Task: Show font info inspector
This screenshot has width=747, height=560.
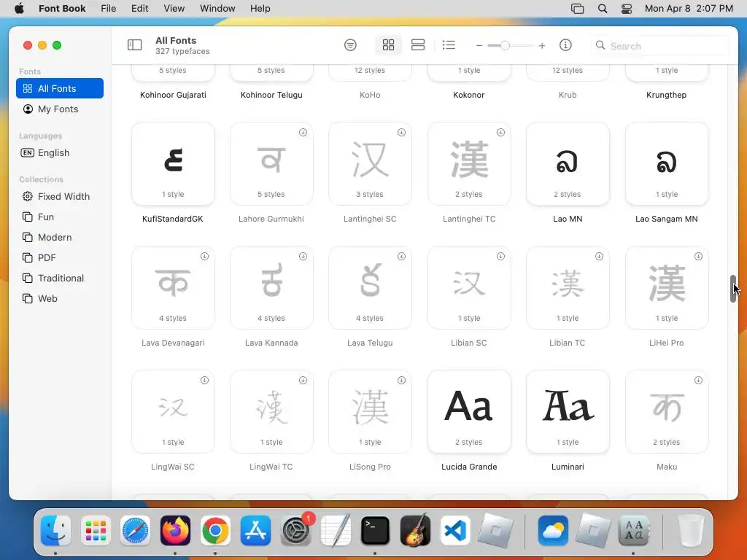Action: (x=565, y=45)
